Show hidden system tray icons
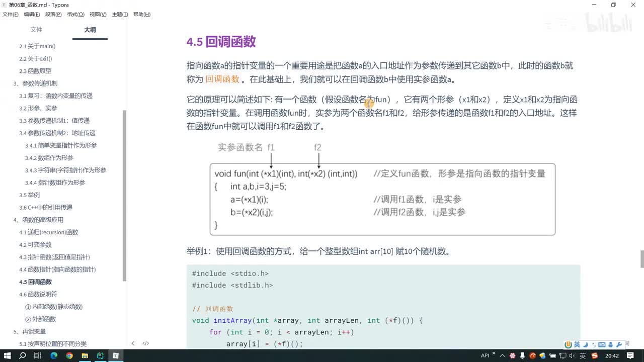Viewport: 644px width, 362px height. pyautogui.click(x=503, y=355)
